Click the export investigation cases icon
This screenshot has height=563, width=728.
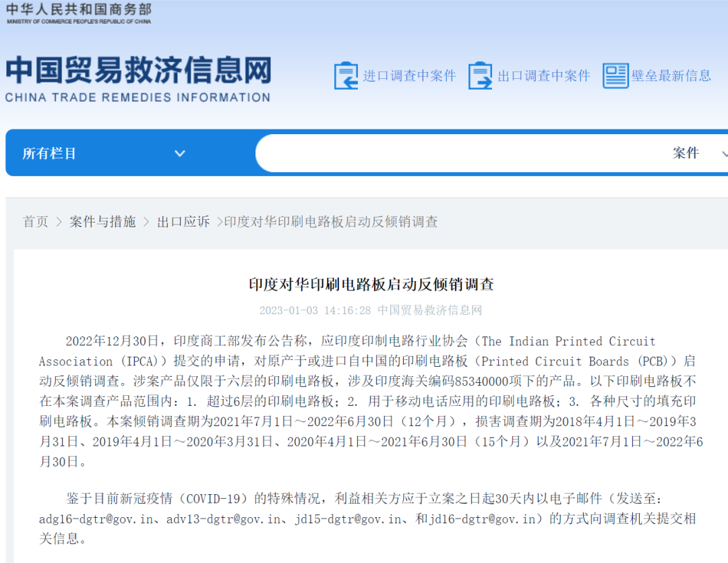[x=481, y=76]
